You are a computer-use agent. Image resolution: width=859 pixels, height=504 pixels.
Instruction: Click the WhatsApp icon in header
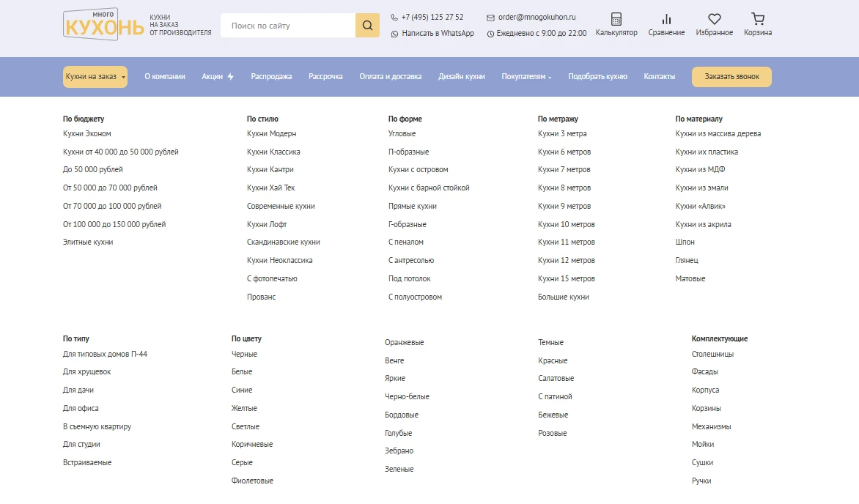[x=394, y=34]
